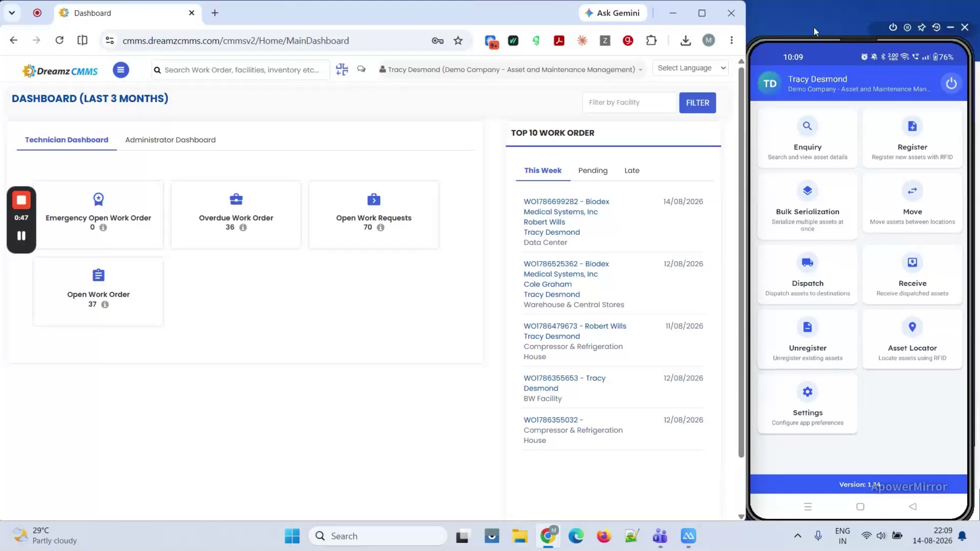Click the DreamzCMMS logo
Screen dimensions: 980x551
60,71
